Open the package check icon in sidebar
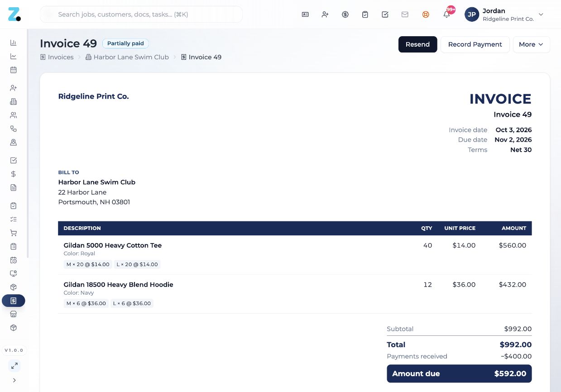Viewport: 561px width, 392px height. point(14,287)
